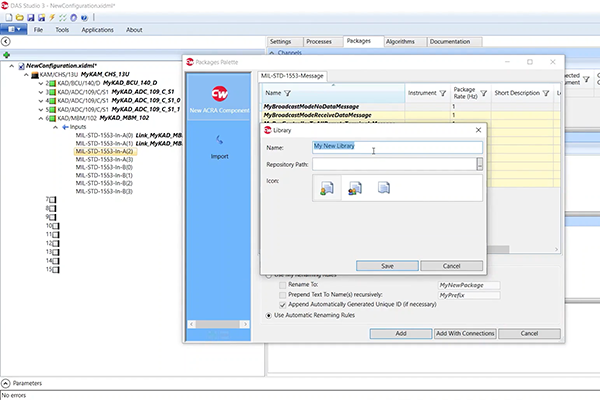Click the Save disk toolbar icon

point(31,17)
